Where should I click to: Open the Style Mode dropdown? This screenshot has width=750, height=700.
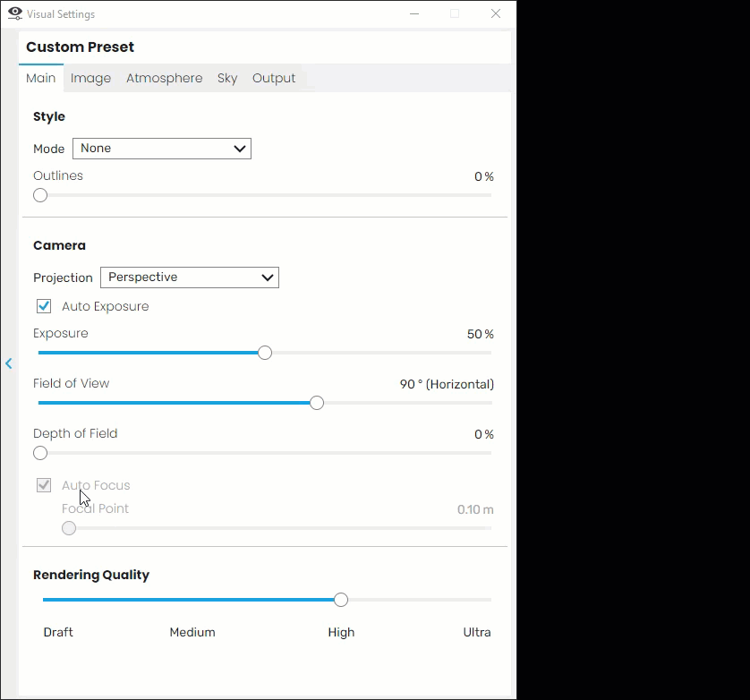(x=162, y=149)
